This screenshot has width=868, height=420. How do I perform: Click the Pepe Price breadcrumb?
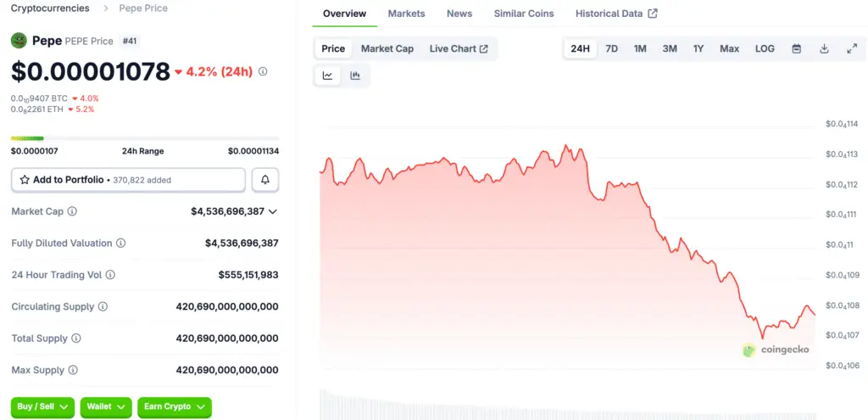coord(143,8)
